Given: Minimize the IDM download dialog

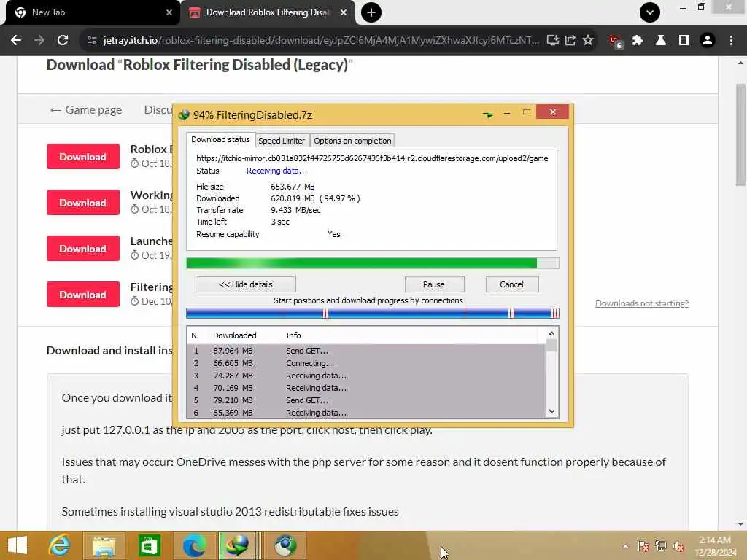Looking at the screenshot, I should tap(507, 113).
